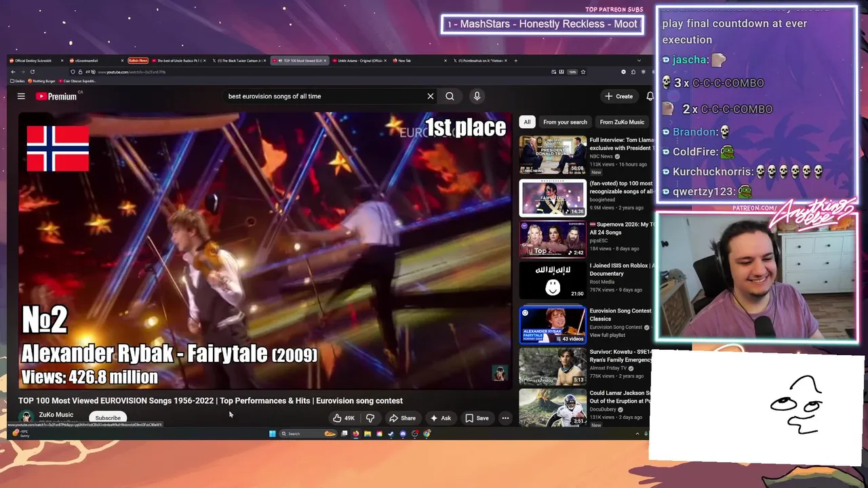Save the video to a playlist
The image size is (868, 488).
pyautogui.click(x=477, y=418)
